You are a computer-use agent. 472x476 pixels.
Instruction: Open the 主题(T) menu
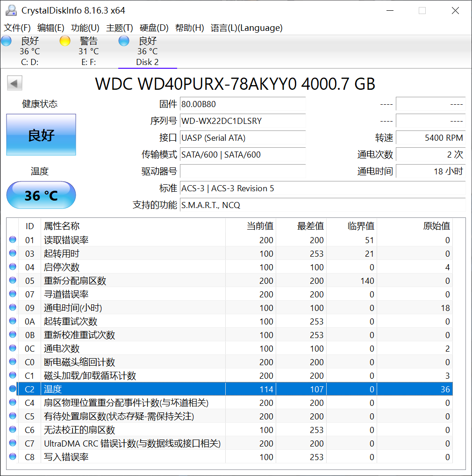click(120, 28)
